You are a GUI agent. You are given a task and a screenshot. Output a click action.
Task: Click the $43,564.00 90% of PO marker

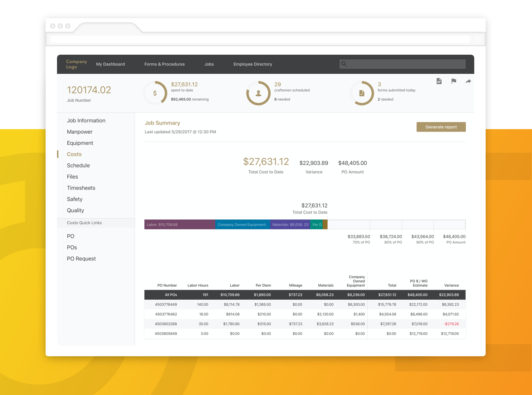(423, 239)
